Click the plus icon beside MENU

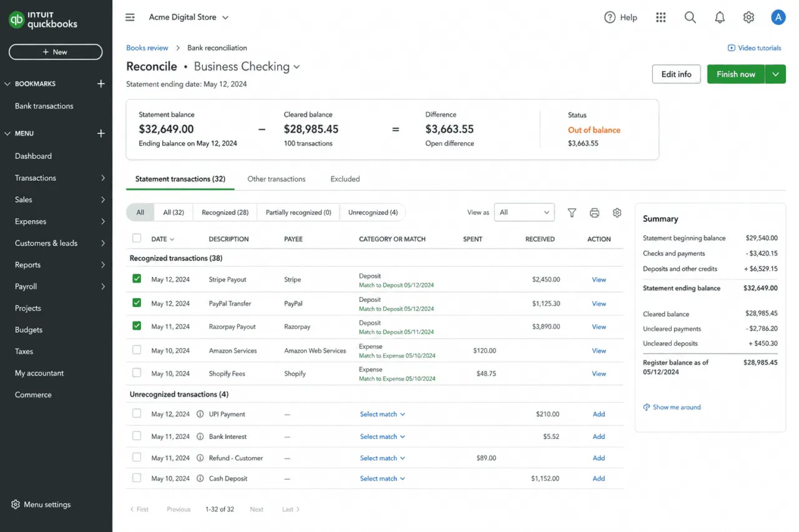tap(101, 133)
